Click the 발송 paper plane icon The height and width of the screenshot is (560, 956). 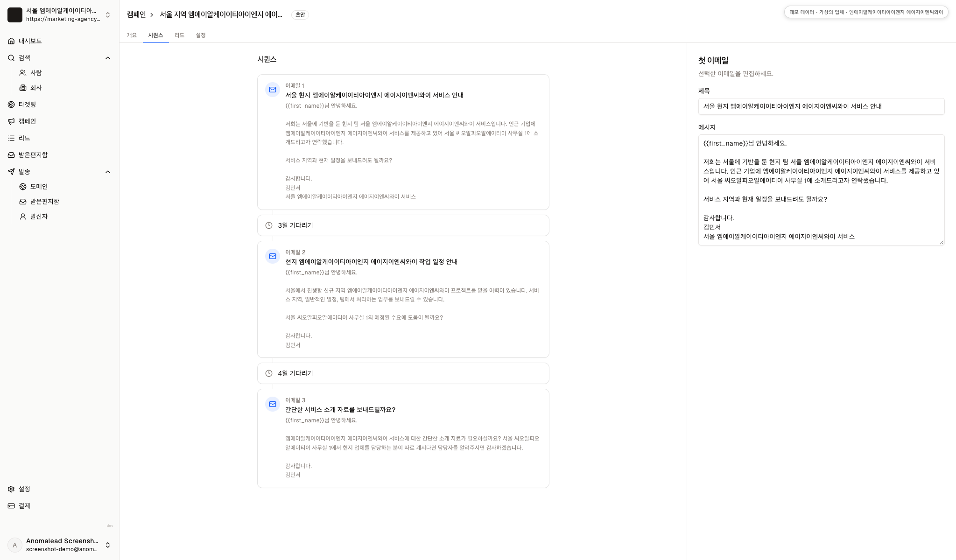click(11, 172)
